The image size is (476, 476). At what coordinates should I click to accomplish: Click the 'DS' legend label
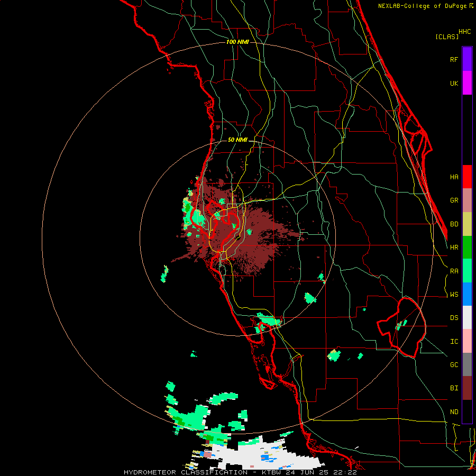(x=454, y=318)
